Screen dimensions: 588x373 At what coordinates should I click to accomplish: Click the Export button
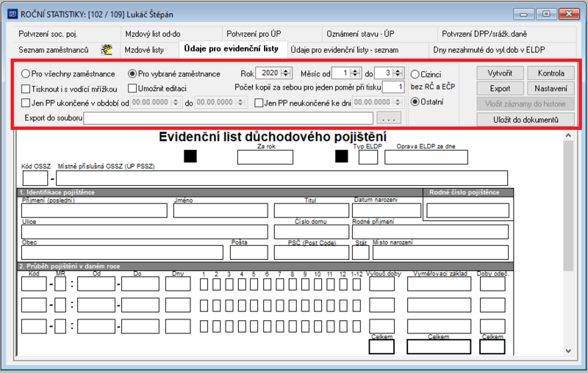500,88
